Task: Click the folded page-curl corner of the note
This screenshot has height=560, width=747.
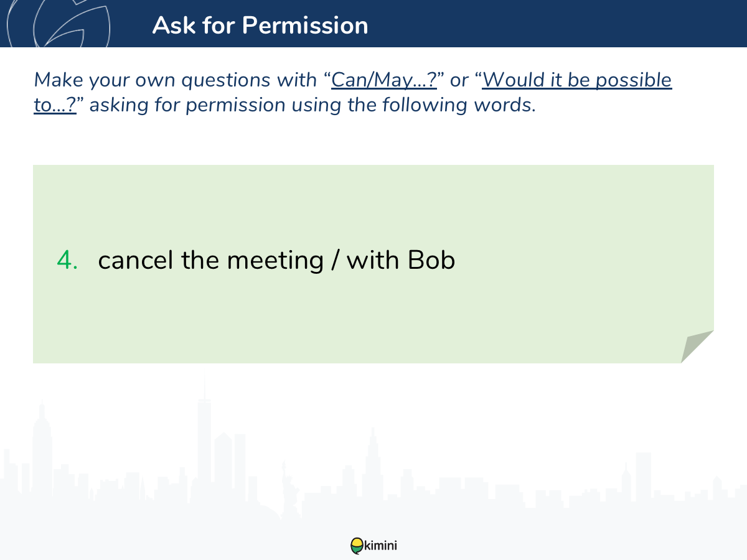Action: tap(697, 347)
